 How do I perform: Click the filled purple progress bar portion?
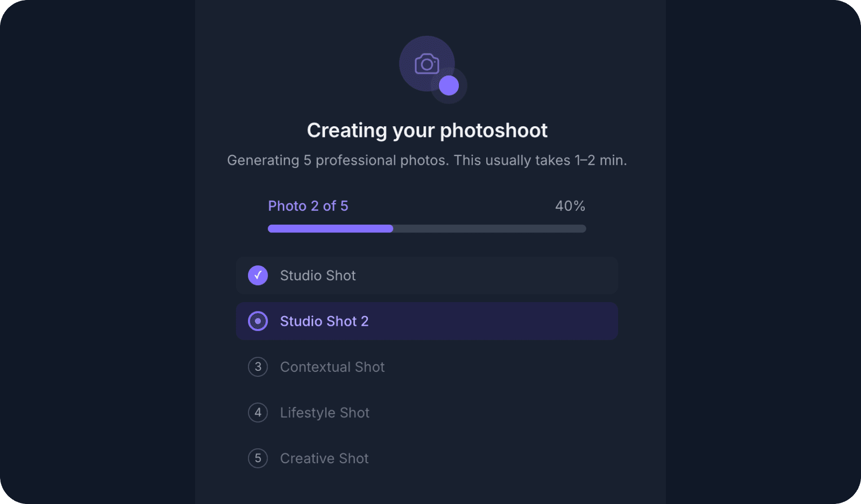coord(330,229)
